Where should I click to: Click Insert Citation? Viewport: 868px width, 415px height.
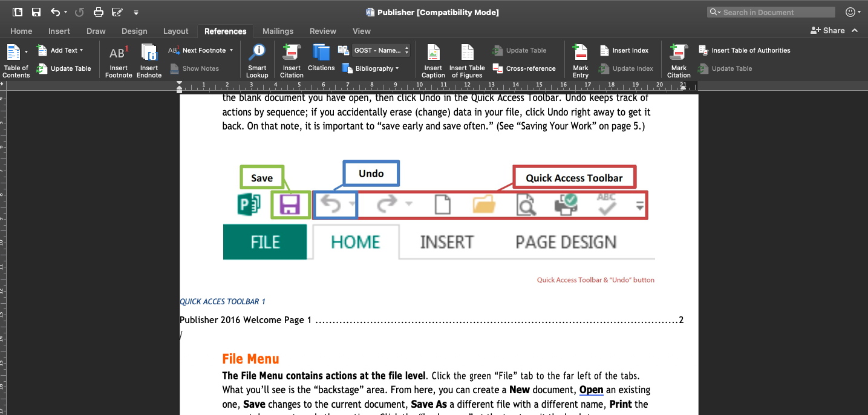tap(292, 61)
